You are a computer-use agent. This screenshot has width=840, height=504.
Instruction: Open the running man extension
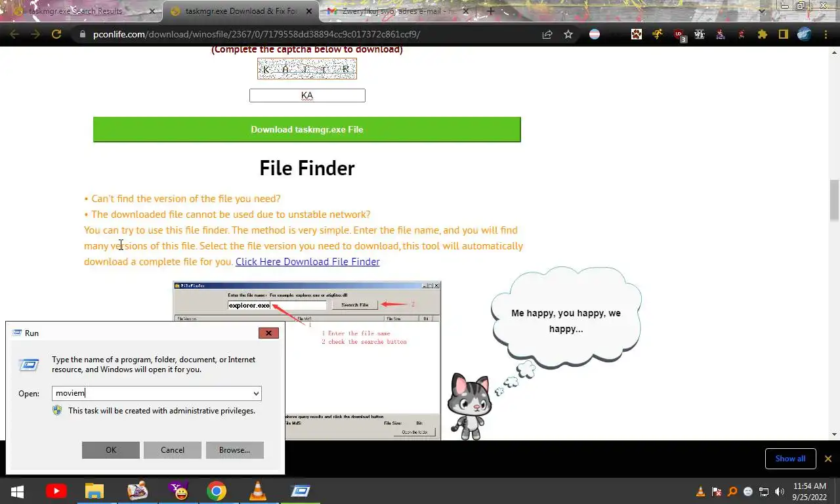pyautogui.click(x=658, y=34)
